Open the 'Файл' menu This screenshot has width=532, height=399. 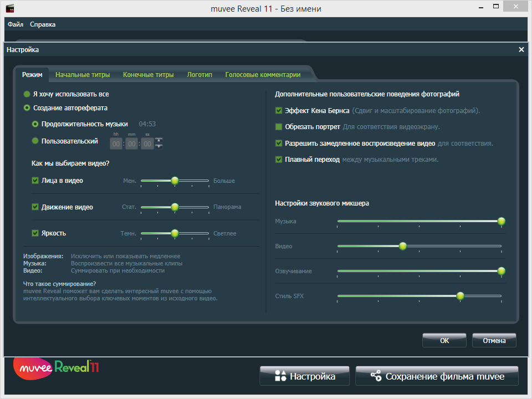16,24
